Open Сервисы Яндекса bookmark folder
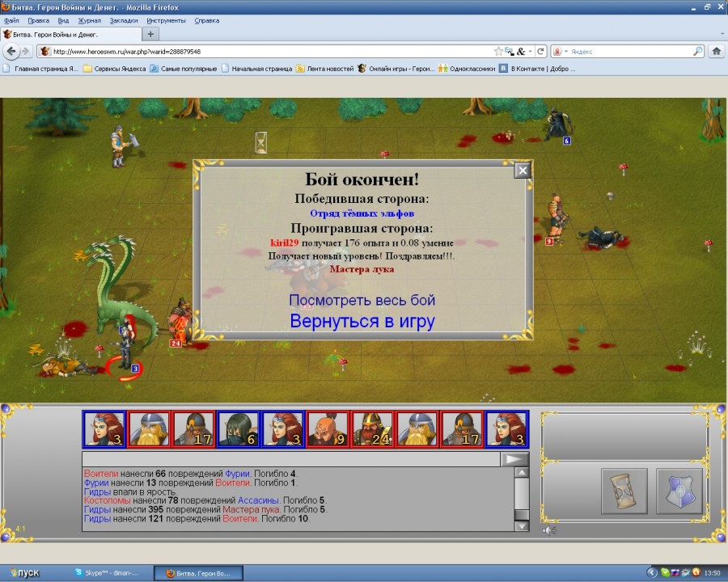The width and height of the screenshot is (728, 582). click(x=114, y=69)
